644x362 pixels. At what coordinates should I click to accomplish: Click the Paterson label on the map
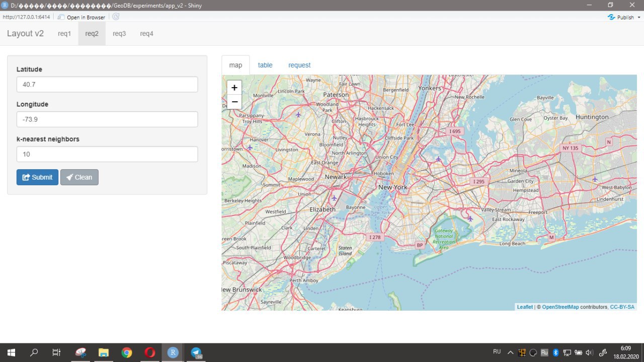[x=336, y=95]
